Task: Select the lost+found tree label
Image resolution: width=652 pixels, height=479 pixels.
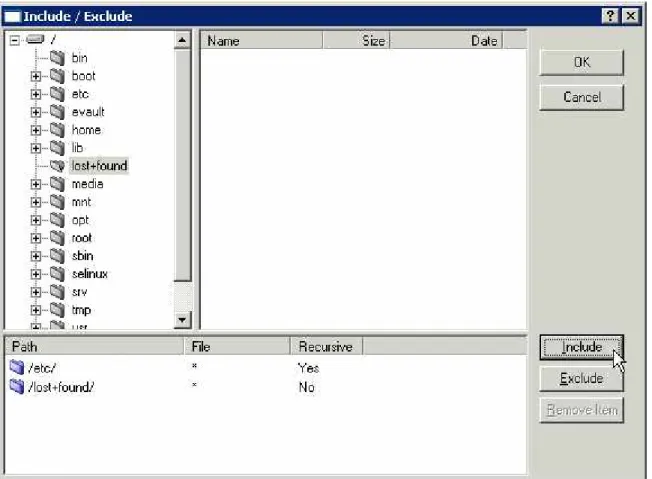Action: tap(99, 166)
